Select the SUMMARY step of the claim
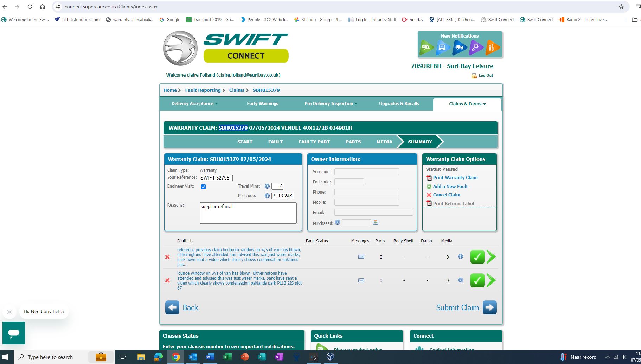This screenshot has height=364, width=641. tap(420, 142)
